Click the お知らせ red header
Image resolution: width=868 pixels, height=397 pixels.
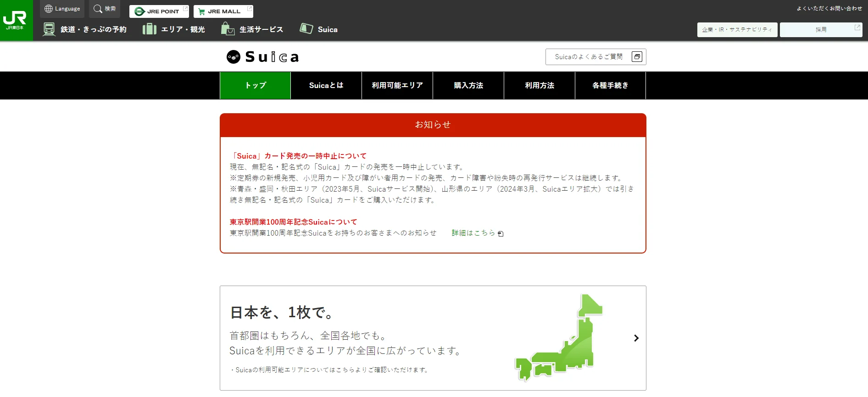point(433,125)
